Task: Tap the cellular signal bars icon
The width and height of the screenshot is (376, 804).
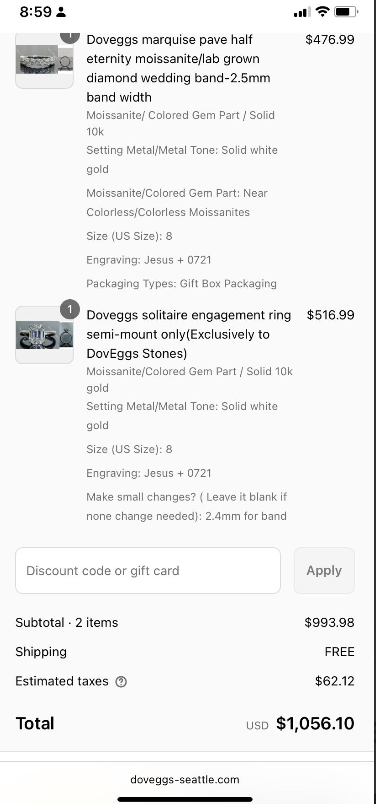Action: point(302,12)
